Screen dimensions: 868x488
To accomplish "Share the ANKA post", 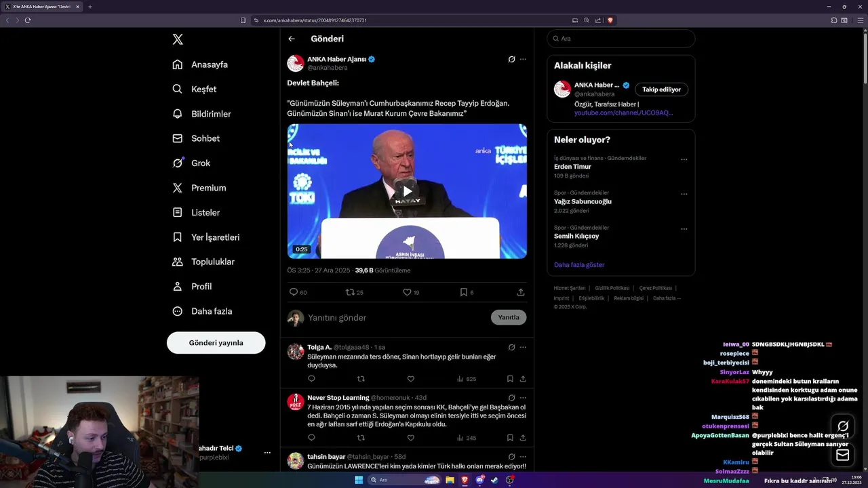I will (x=521, y=292).
